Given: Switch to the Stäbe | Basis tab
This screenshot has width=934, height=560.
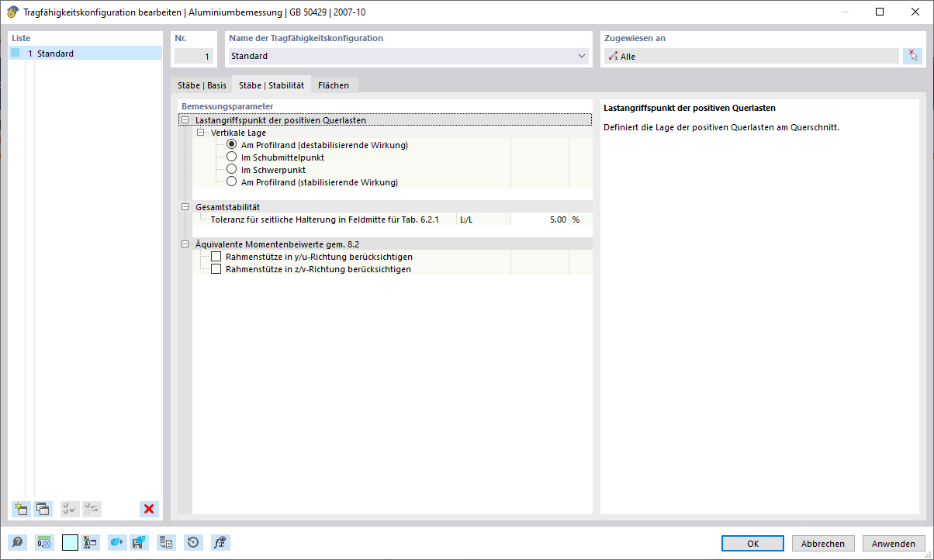Looking at the screenshot, I should 202,85.
